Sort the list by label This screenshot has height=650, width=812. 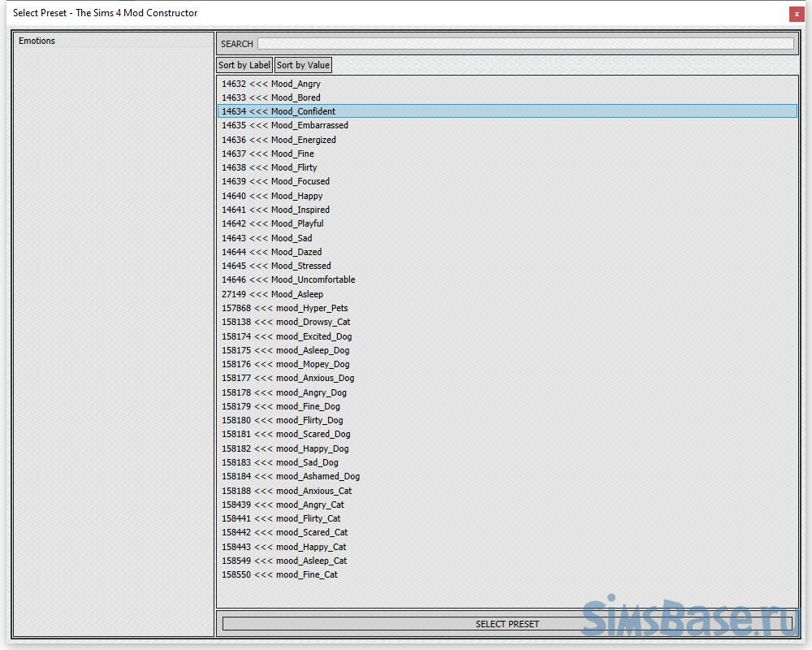coord(244,65)
